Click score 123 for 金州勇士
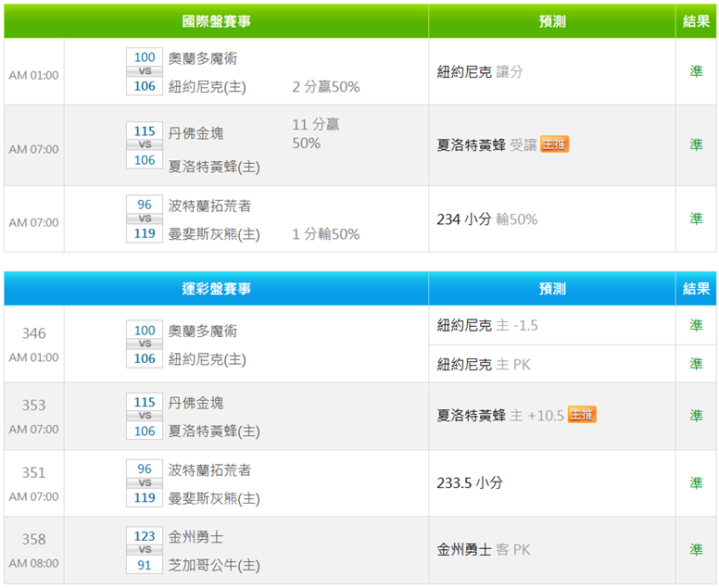 pyautogui.click(x=145, y=536)
